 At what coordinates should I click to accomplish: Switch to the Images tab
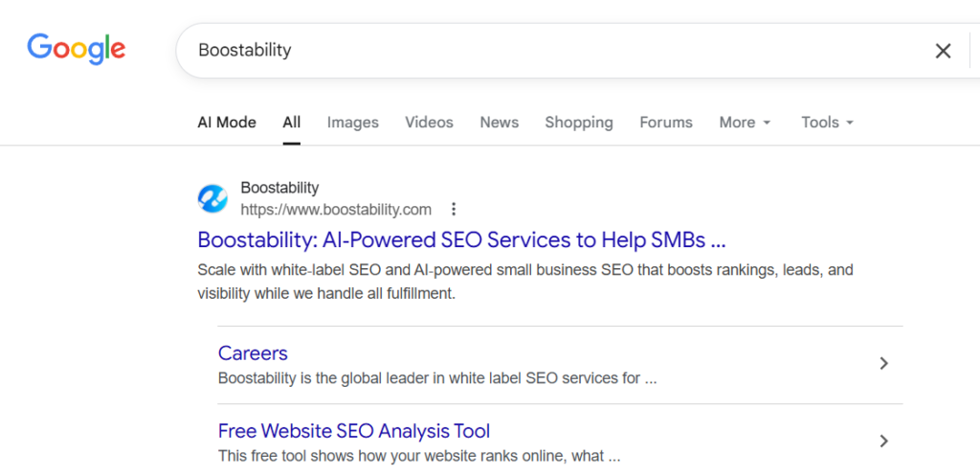point(353,122)
